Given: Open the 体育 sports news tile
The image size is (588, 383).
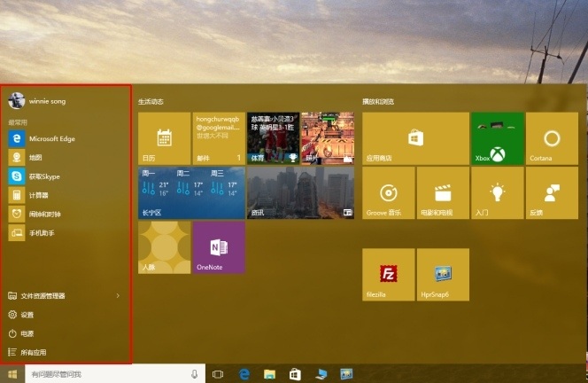Looking at the screenshot, I should click(x=273, y=138).
